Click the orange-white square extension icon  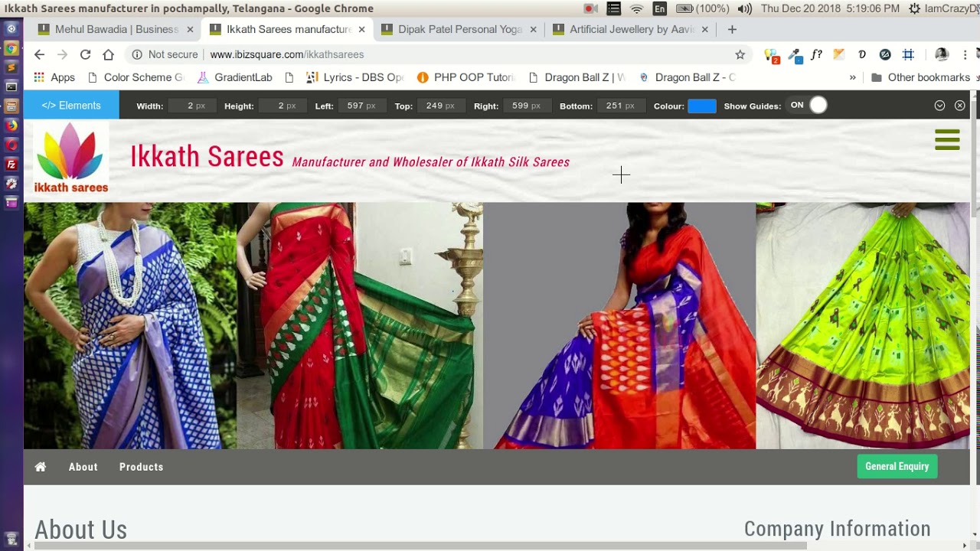(x=839, y=54)
